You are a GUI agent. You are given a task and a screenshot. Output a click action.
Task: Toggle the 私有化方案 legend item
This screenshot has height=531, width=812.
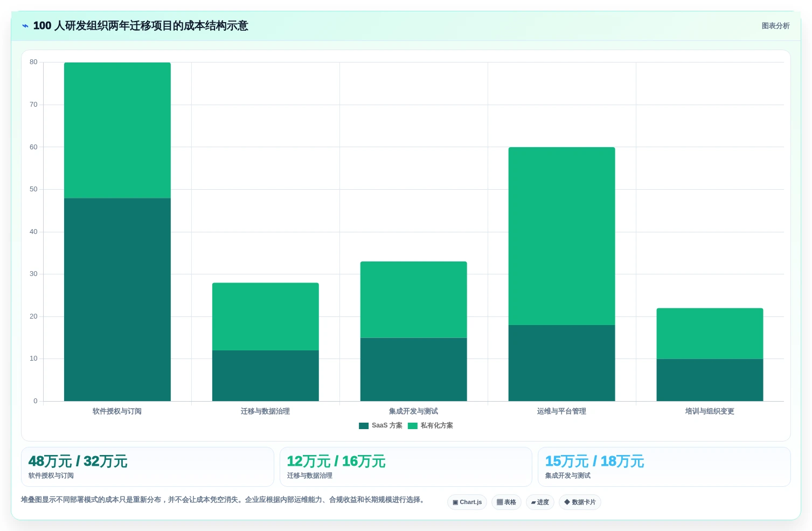pyautogui.click(x=430, y=425)
